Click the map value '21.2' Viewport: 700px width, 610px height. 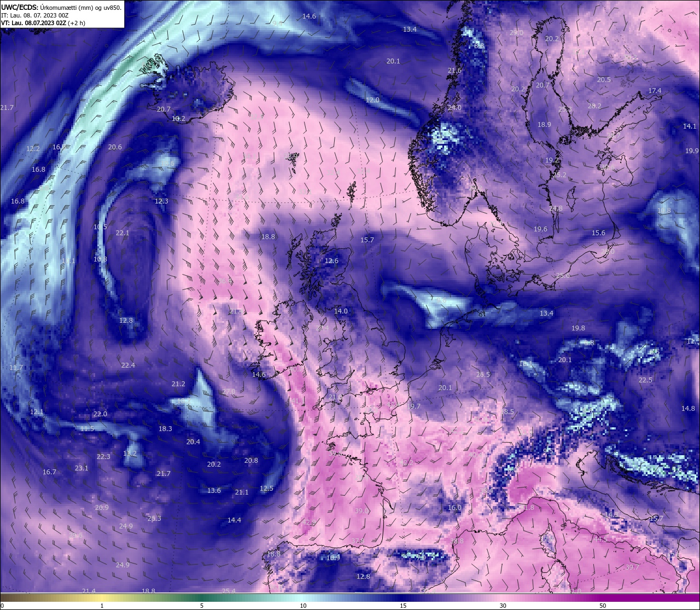click(178, 385)
